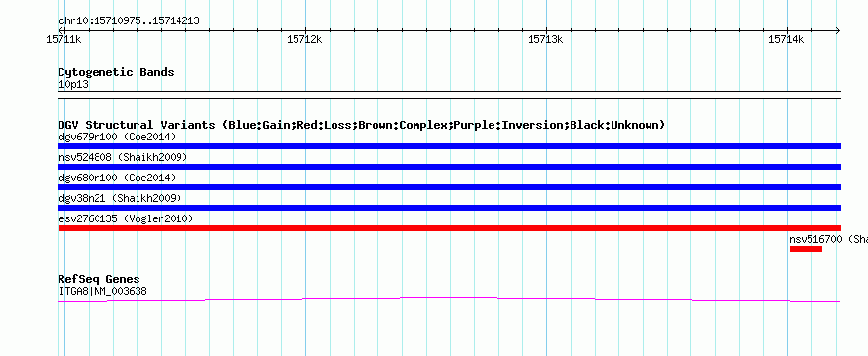The image size is (868, 356).
Task: Select the blue gain bar for dgv38n21
Action: click(449, 208)
